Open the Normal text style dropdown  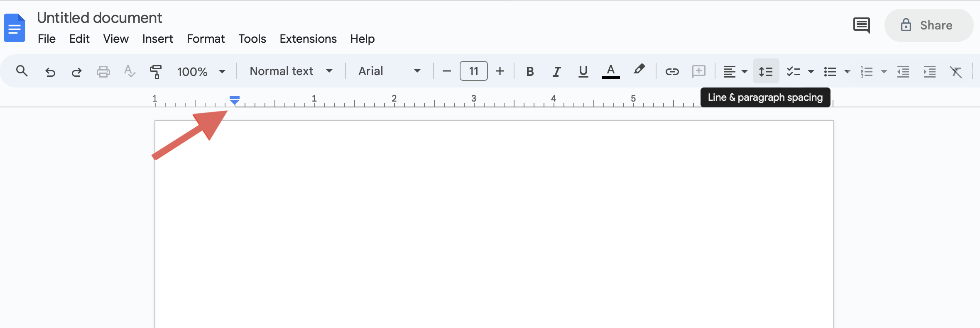[x=291, y=71]
